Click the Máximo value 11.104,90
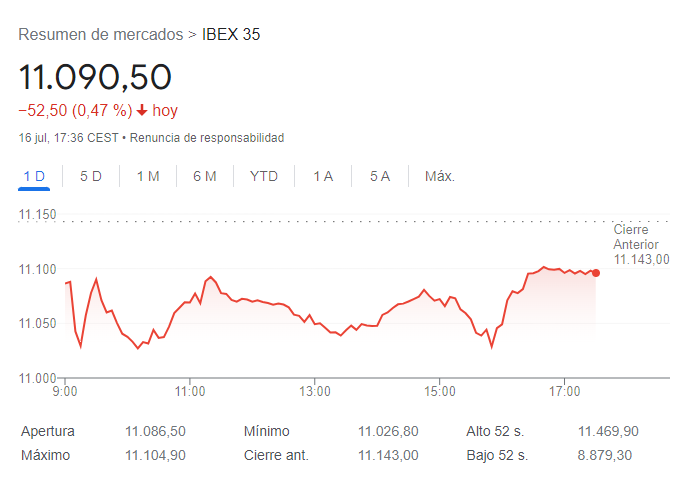Image resolution: width=693 pixels, height=480 pixels. [x=155, y=455]
